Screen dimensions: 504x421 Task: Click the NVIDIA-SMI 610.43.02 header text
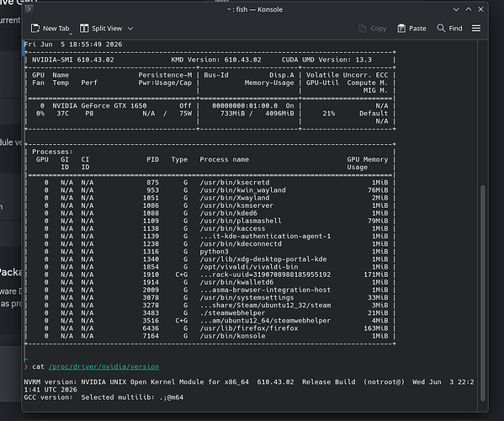pos(73,60)
